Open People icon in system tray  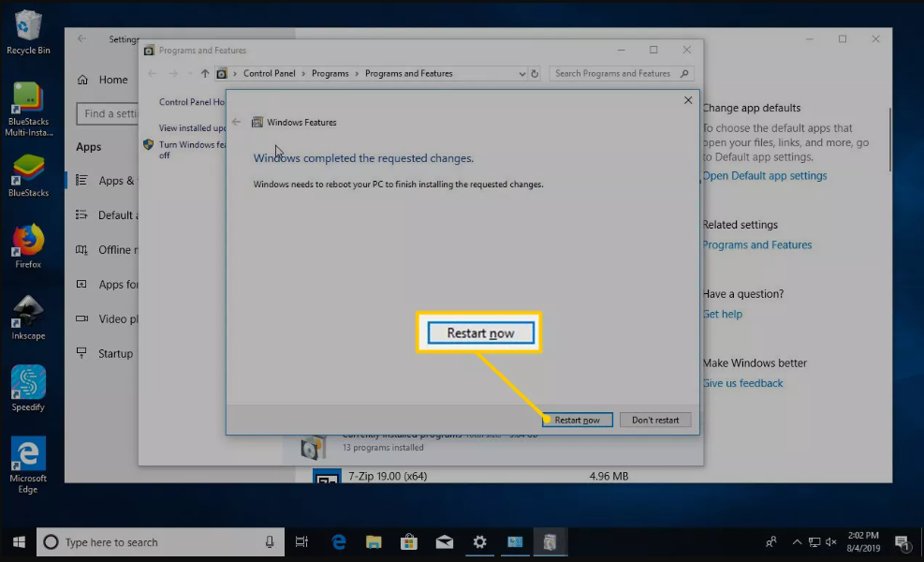[770, 542]
